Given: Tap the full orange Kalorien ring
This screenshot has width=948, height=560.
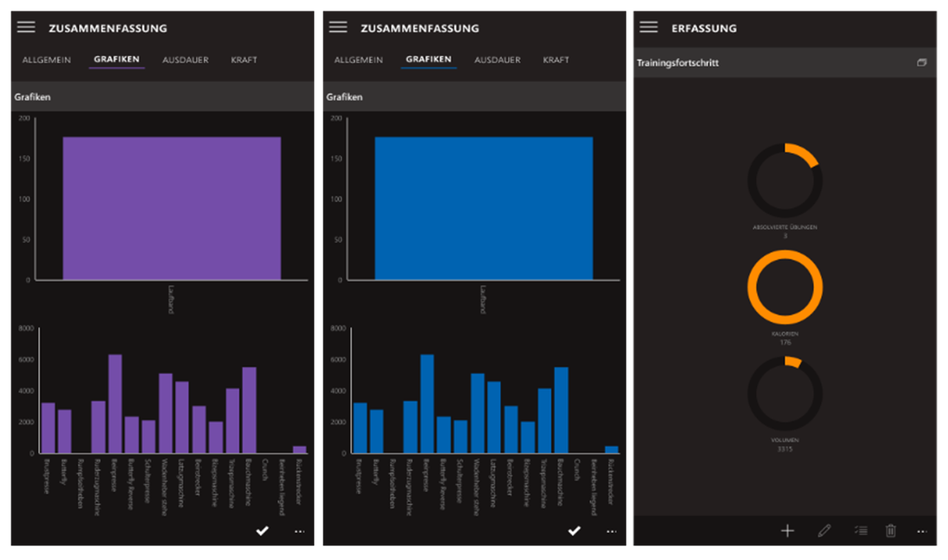Looking at the screenshot, I should click(x=785, y=287).
